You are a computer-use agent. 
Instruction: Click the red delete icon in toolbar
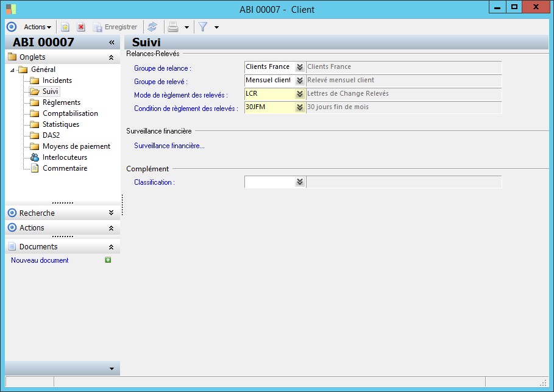[x=80, y=27]
